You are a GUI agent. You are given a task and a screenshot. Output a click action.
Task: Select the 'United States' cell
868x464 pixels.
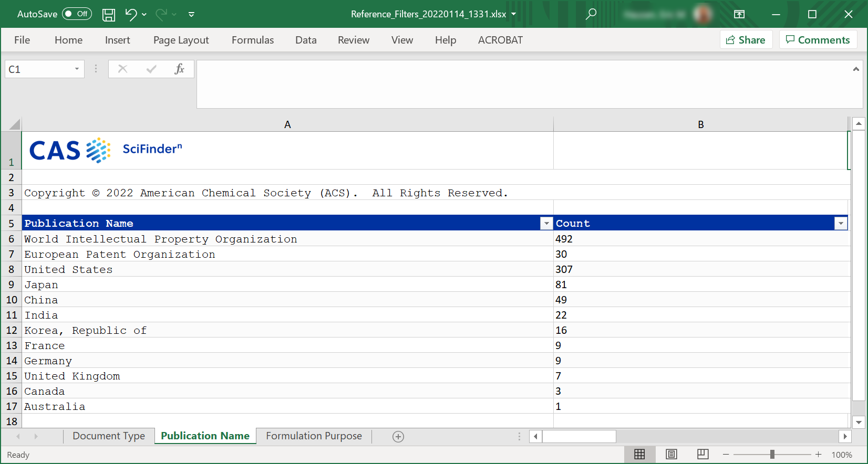point(287,269)
